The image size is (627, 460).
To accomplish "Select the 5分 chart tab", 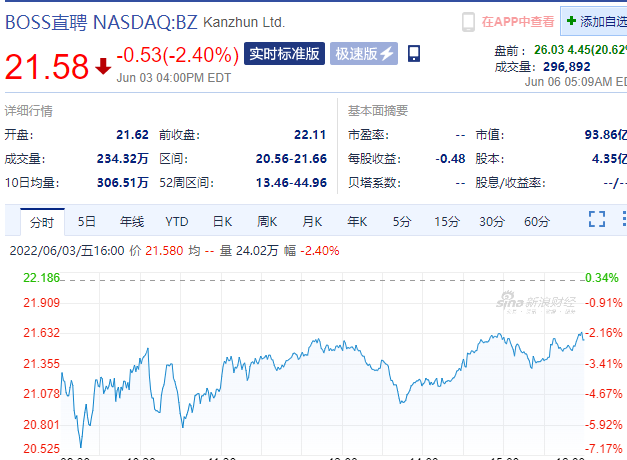I will click(x=402, y=221).
